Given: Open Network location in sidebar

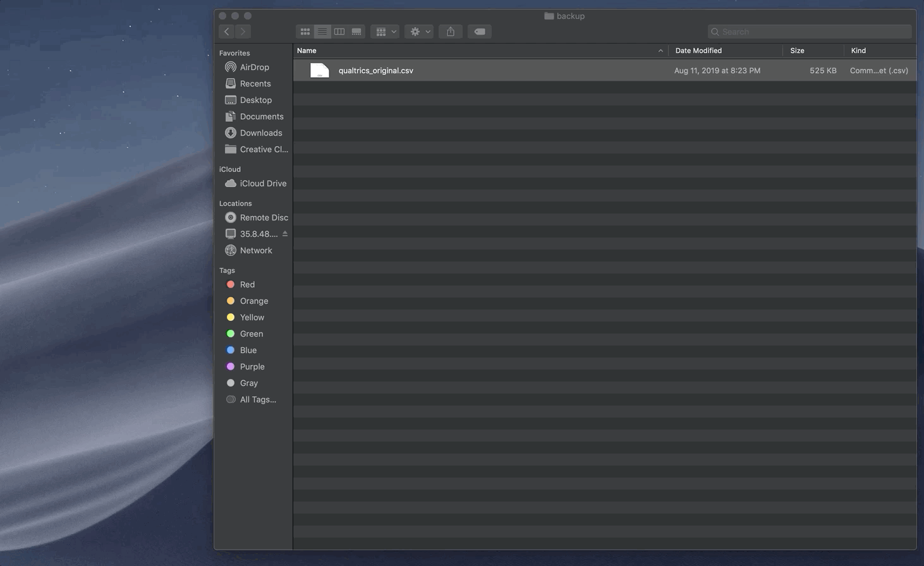Looking at the screenshot, I should point(255,250).
